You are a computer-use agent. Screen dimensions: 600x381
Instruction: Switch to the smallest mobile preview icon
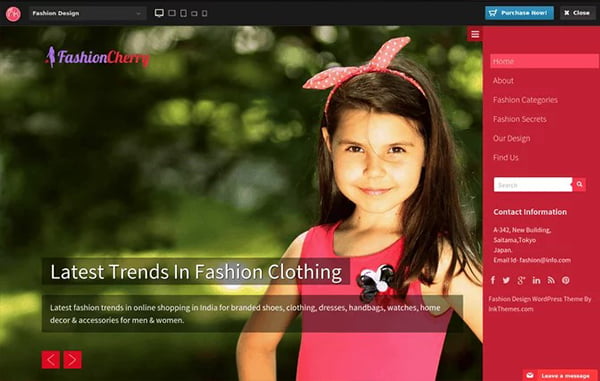205,13
